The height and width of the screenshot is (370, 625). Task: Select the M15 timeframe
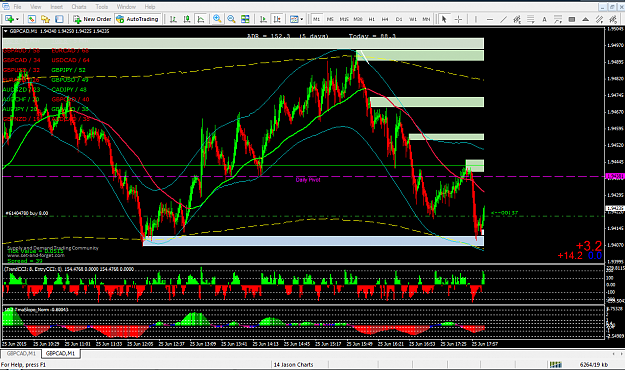344,19
